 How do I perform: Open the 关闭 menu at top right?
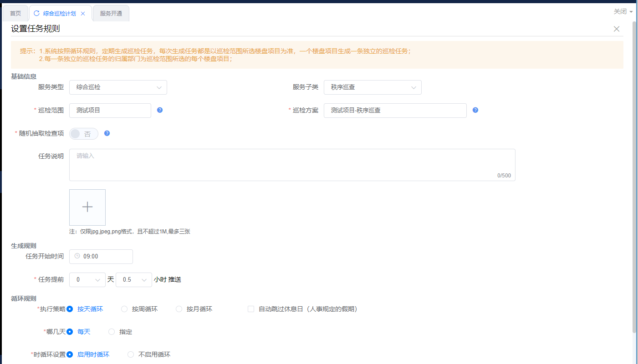(x=623, y=11)
